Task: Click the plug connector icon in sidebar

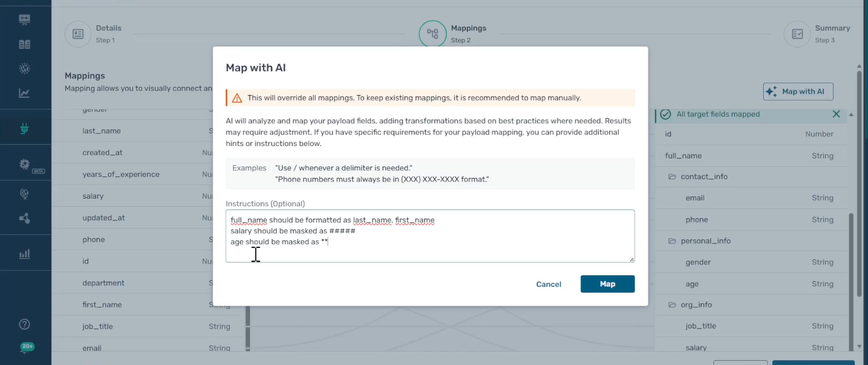Action: click(x=24, y=128)
